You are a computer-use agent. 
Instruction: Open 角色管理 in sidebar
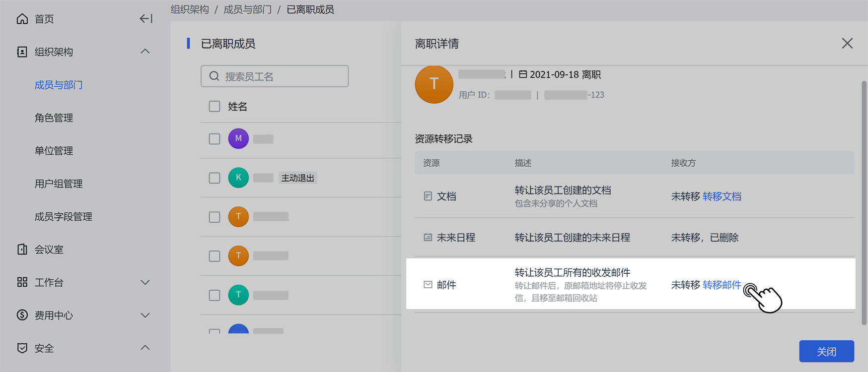point(54,118)
